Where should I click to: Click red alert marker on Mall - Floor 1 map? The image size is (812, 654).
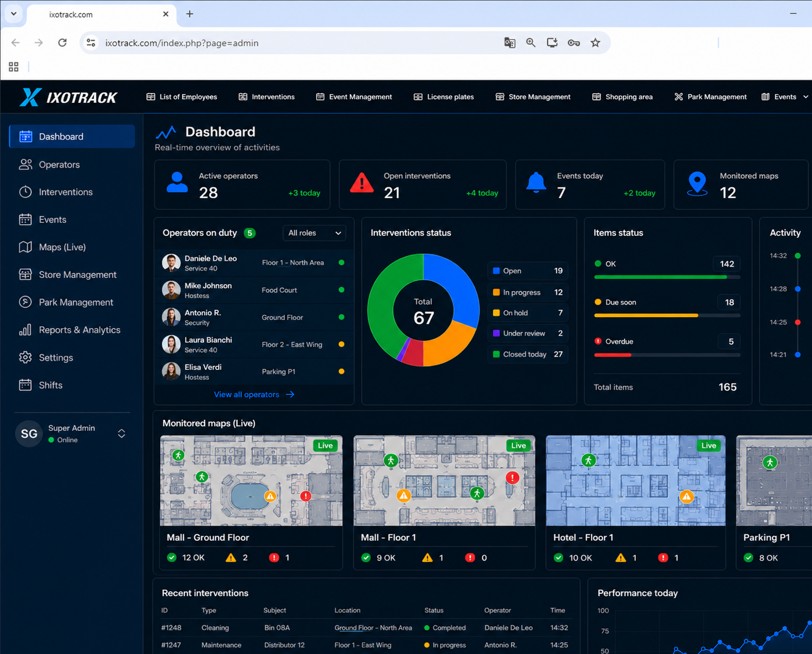[x=512, y=478]
